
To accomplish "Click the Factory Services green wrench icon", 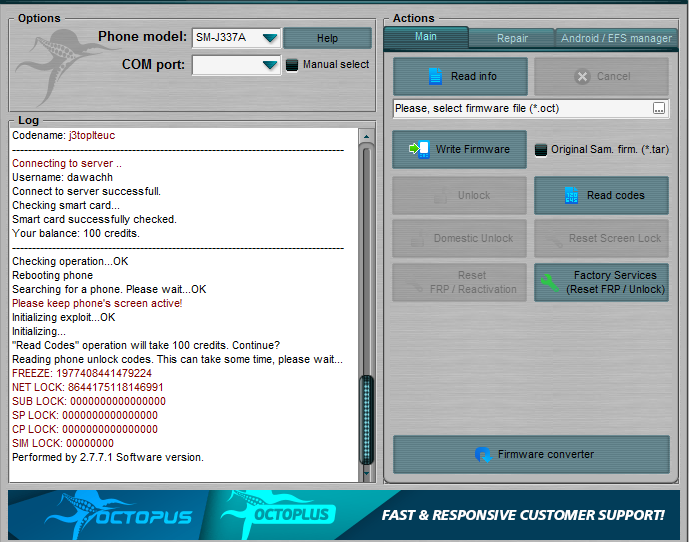I will click(x=549, y=283).
